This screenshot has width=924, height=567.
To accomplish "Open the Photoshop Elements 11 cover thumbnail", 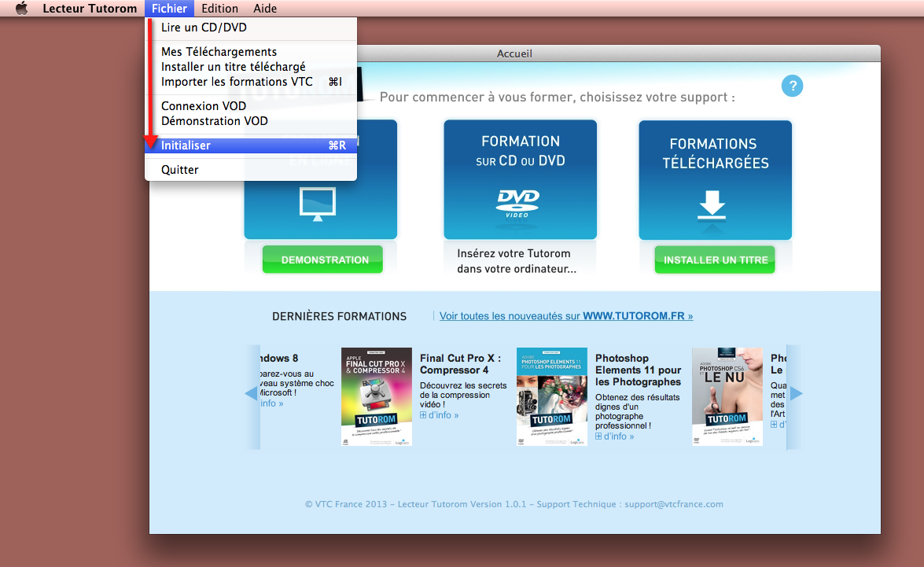I will [551, 396].
